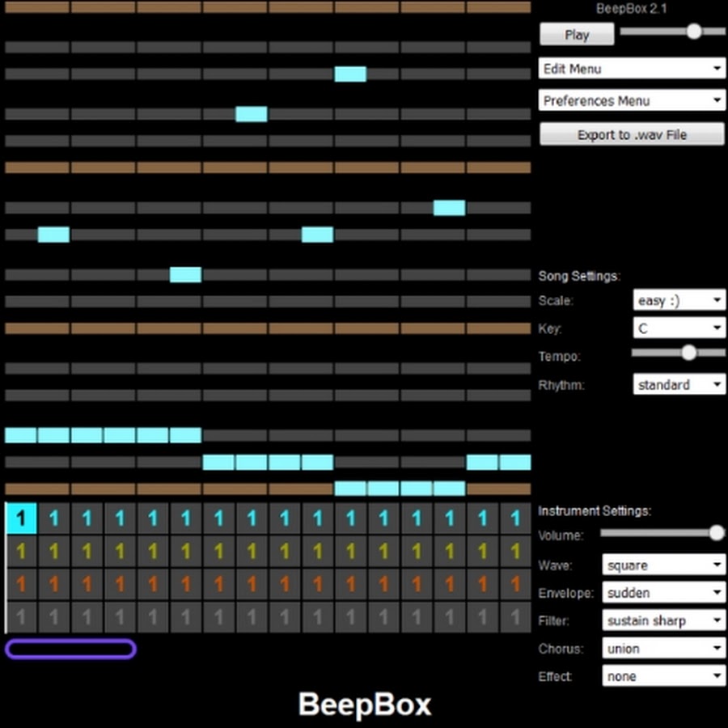Select second bar of the yellow channel
728x728 pixels.
pyautogui.click(x=54, y=551)
